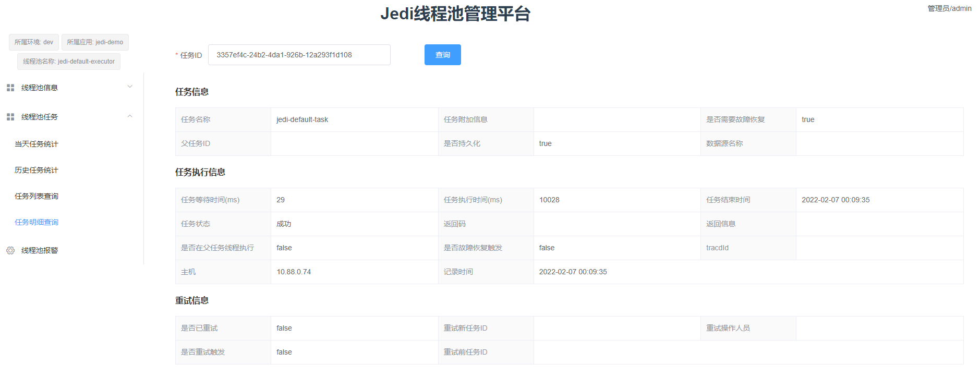This screenshot has width=980, height=377.
Task: Click the 是否在父任务线程执行 label
Action: [217, 248]
